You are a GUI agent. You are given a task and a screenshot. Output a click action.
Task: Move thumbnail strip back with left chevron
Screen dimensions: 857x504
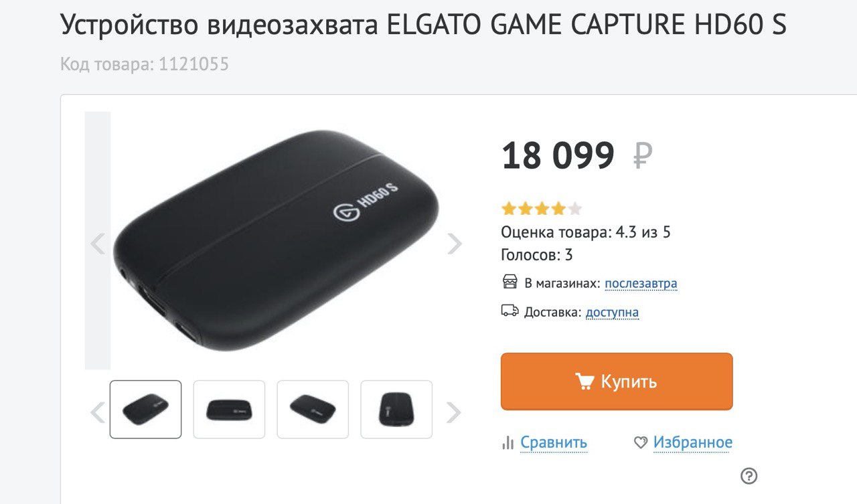[x=98, y=412]
